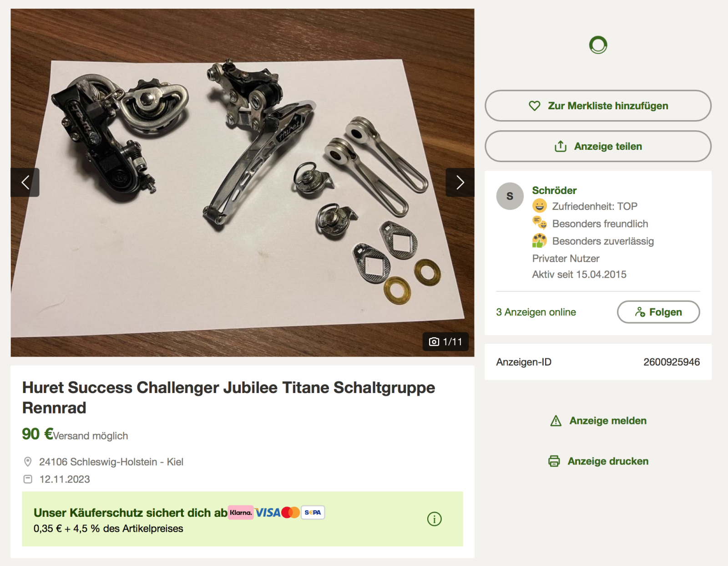Show the next photo with right arrow
728x566 pixels.
(460, 182)
